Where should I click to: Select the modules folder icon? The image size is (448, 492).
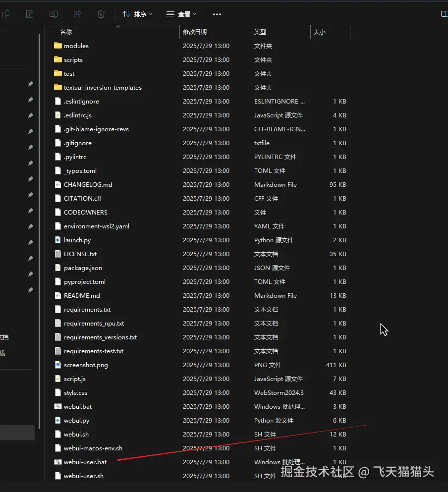pos(58,46)
